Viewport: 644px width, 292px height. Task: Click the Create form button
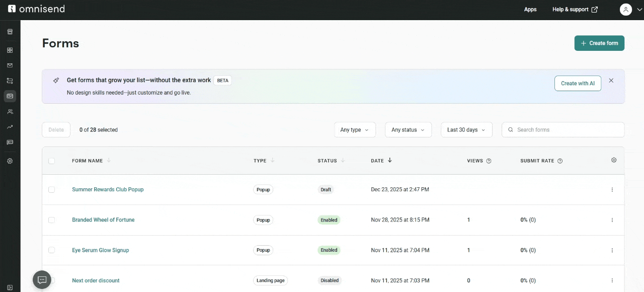pos(599,43)
